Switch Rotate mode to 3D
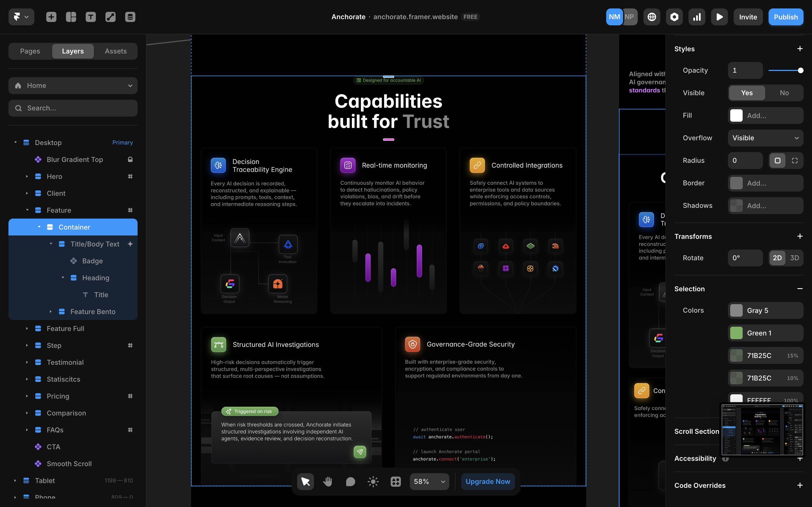The image size is (812, 507). tap(794, 258)
